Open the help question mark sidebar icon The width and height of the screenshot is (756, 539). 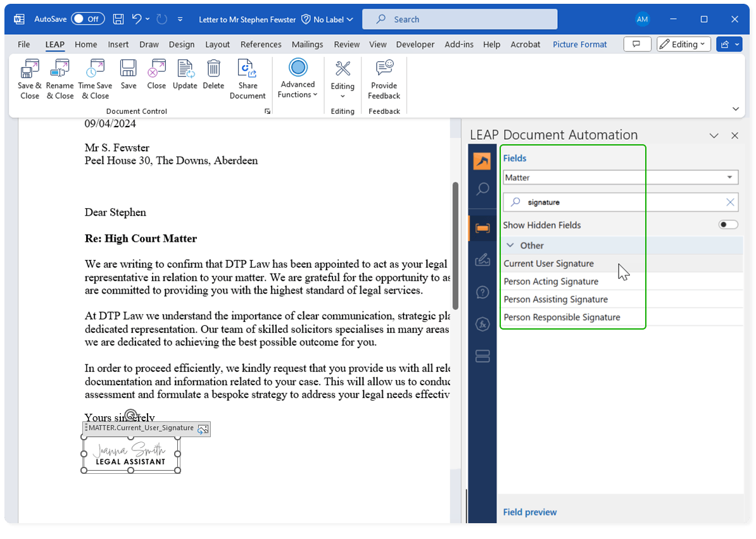[x=482, y=292]
